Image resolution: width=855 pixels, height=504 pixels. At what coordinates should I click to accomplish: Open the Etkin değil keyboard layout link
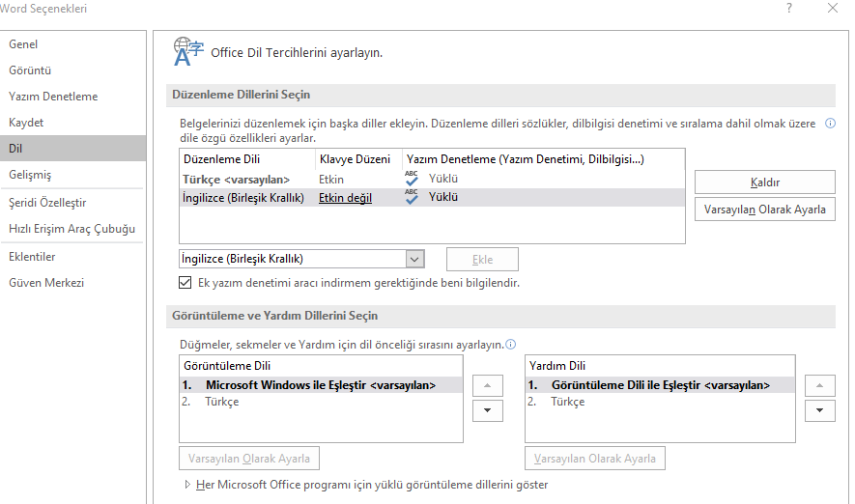click(345, 197)
